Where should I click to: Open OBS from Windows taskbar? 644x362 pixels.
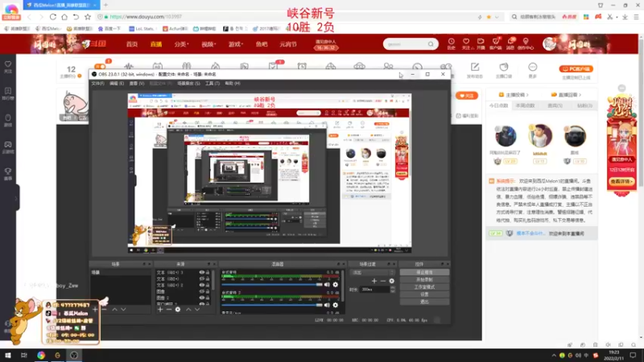pyautogui.click(x=74, y=355)
